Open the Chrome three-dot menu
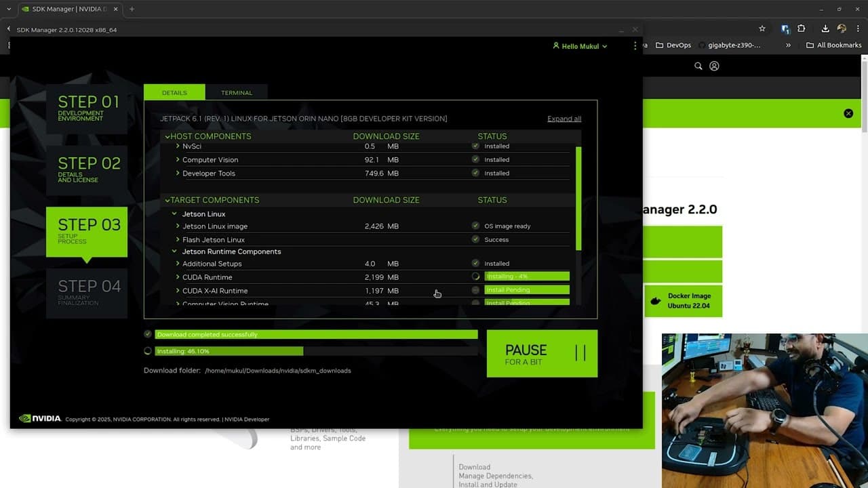This screenshot has width=868, height=488. pyautogui.click(x=858, y=28)
